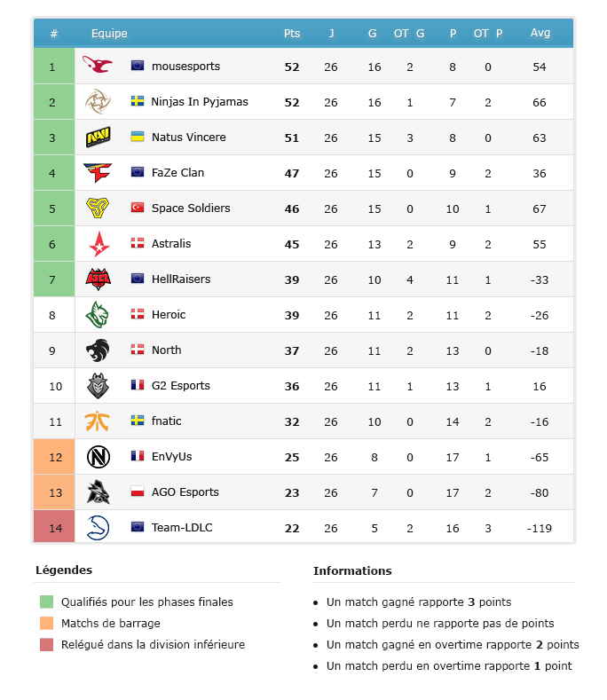Click the EnVyUs team logo

98,457
